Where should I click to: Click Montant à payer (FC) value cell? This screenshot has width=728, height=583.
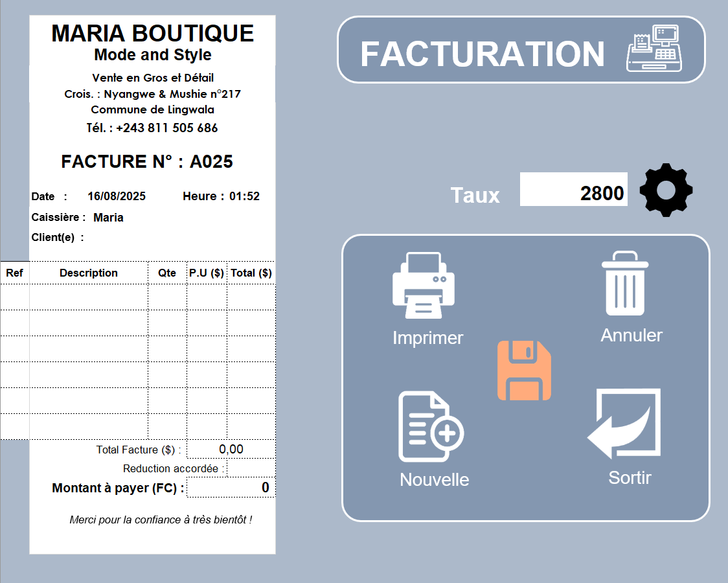tap(231, 488)
